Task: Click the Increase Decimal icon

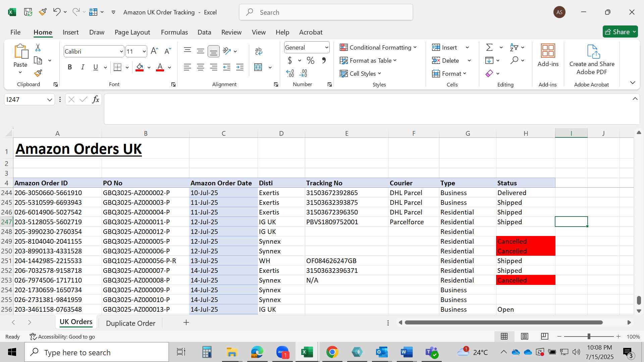Action: [290, 73]
